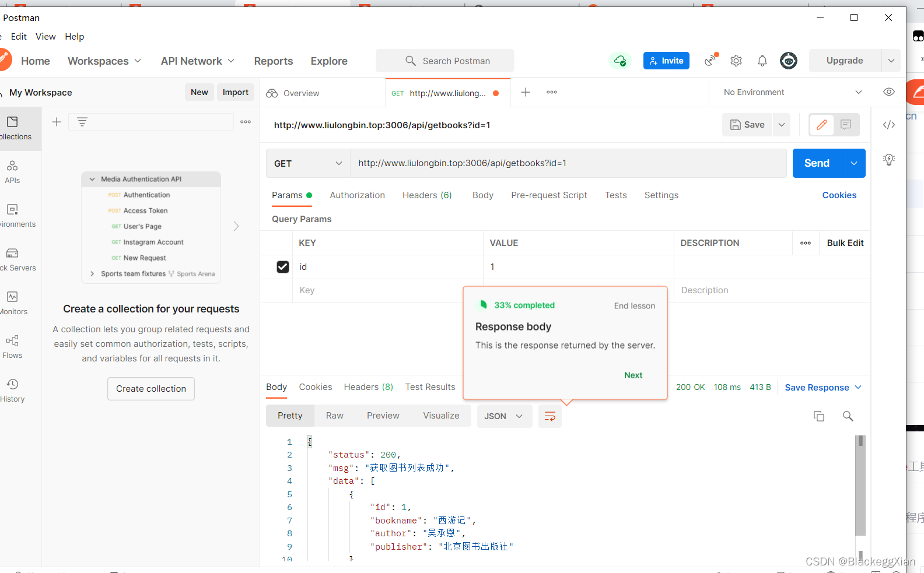Switch to the comments mode icon
The image size is (924, 573).
tap(846, 125)
